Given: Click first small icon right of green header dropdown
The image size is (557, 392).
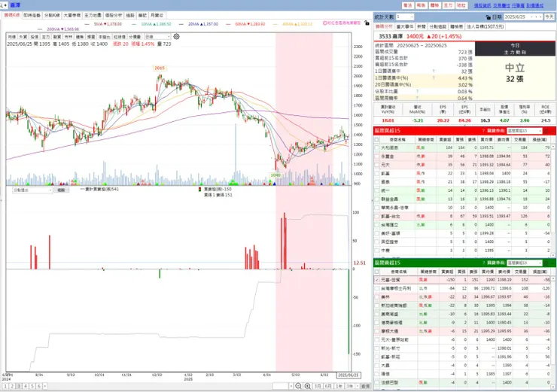Looking at the screenshot, I should point(546,263).
